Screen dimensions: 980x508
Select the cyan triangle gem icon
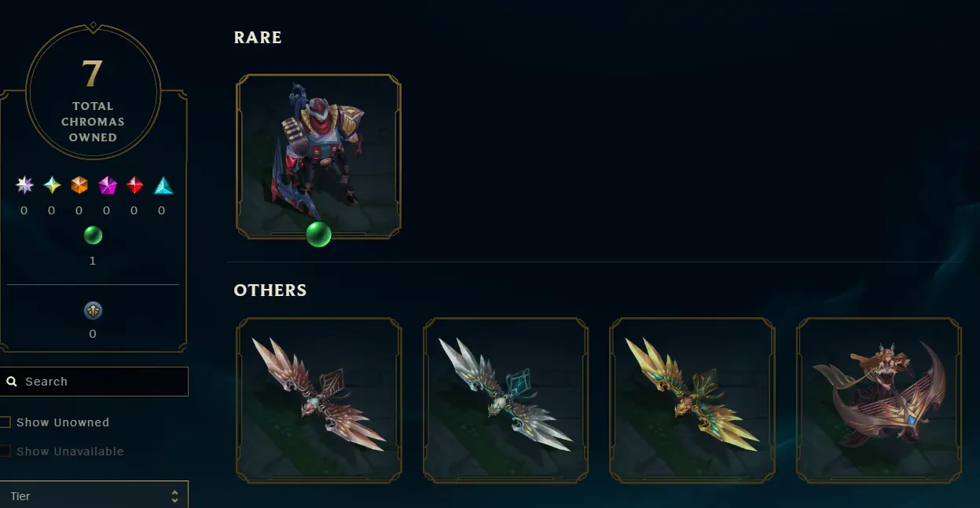click(163, 185)
